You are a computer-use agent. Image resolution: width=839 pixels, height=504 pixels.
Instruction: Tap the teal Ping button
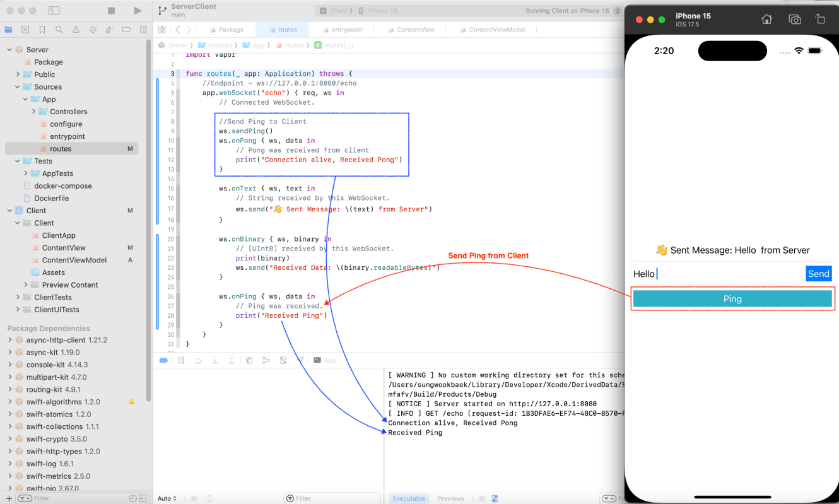coord(732,299)
